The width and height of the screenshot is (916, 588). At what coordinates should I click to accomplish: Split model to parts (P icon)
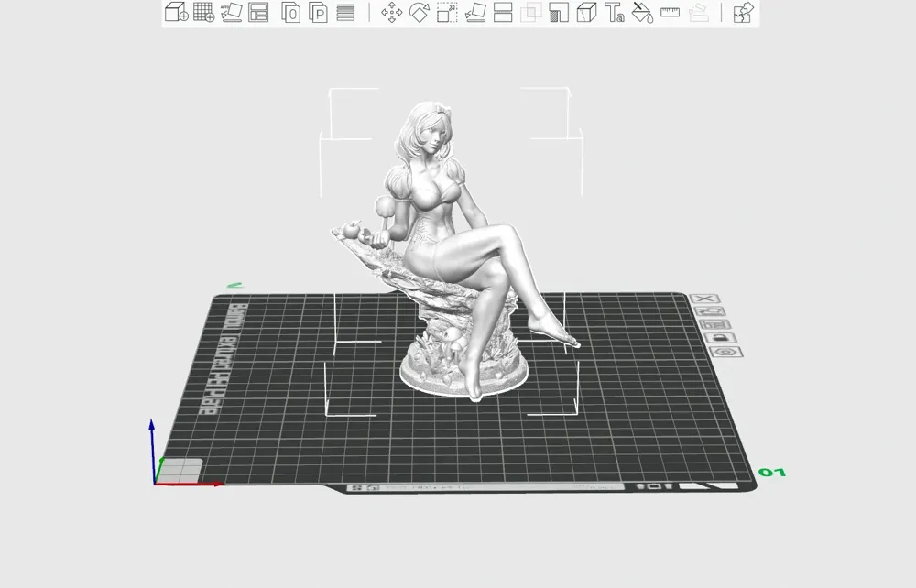(x=318, y=12)
